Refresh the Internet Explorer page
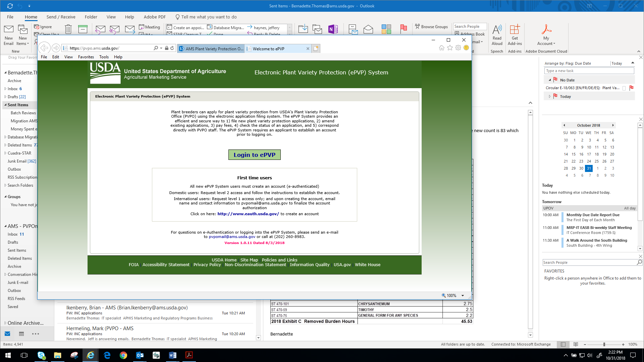The width and height of the screenshot is (644, 362). (172, 48)
